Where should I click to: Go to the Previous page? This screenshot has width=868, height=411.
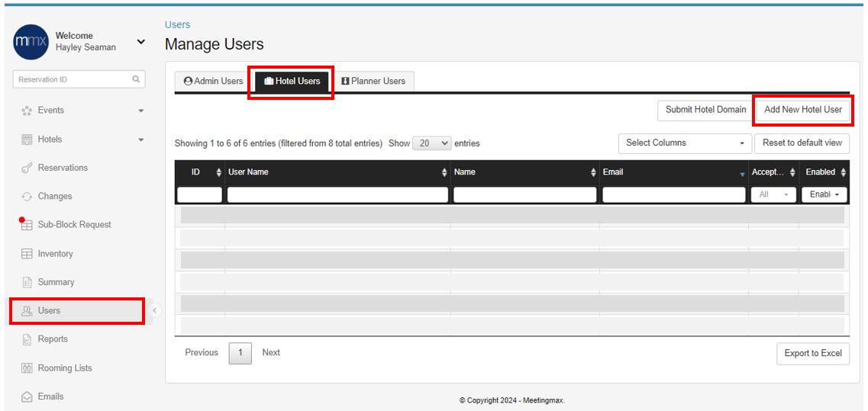[x=202, y=353]
